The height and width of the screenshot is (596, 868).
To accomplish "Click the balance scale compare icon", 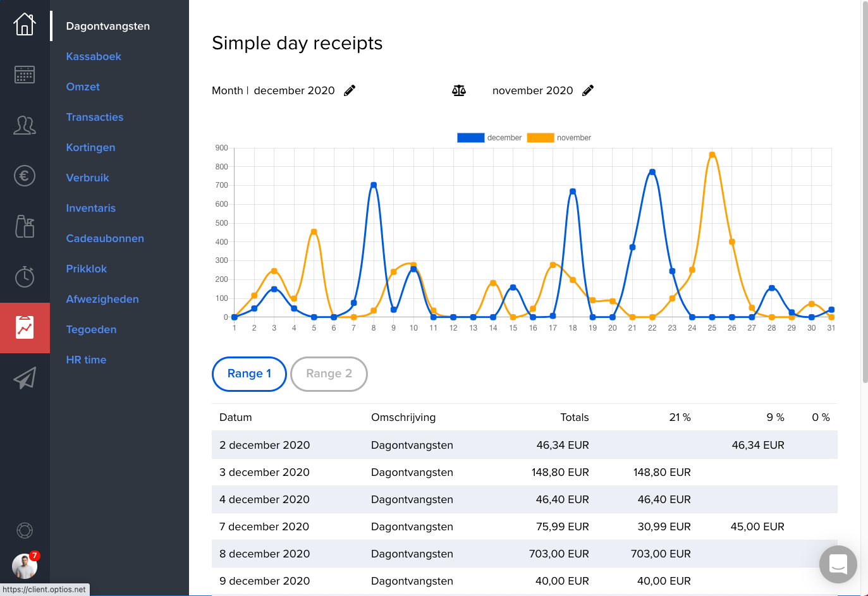I will coord(459,90).
